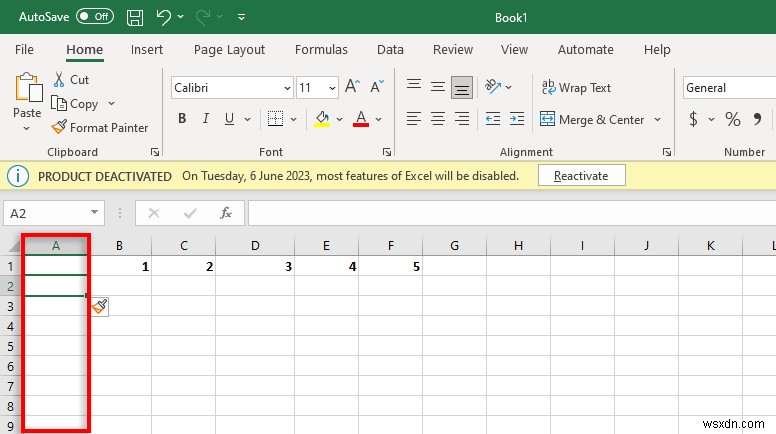Screen dimensions: 776x434
Task: Click Decrease Indent icon
Action: 492,119
